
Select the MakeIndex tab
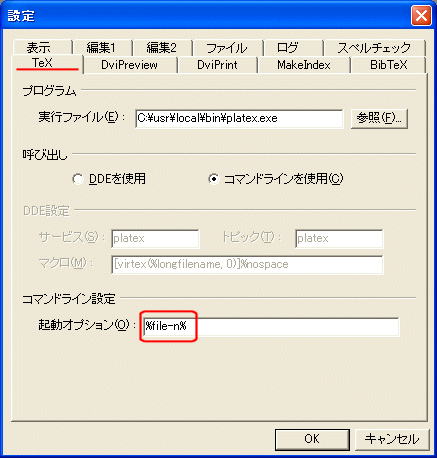(304, 65)
